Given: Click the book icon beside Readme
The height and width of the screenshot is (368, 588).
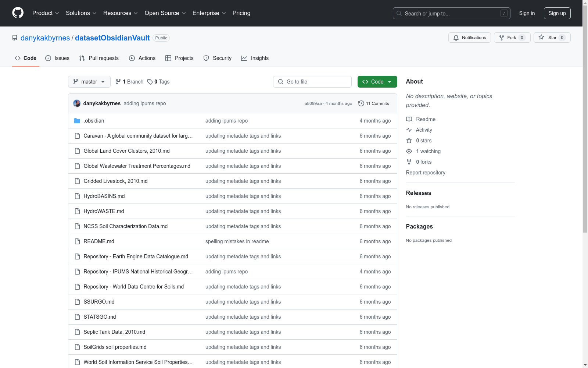Looking at the screenshot, I should (409, 119).
